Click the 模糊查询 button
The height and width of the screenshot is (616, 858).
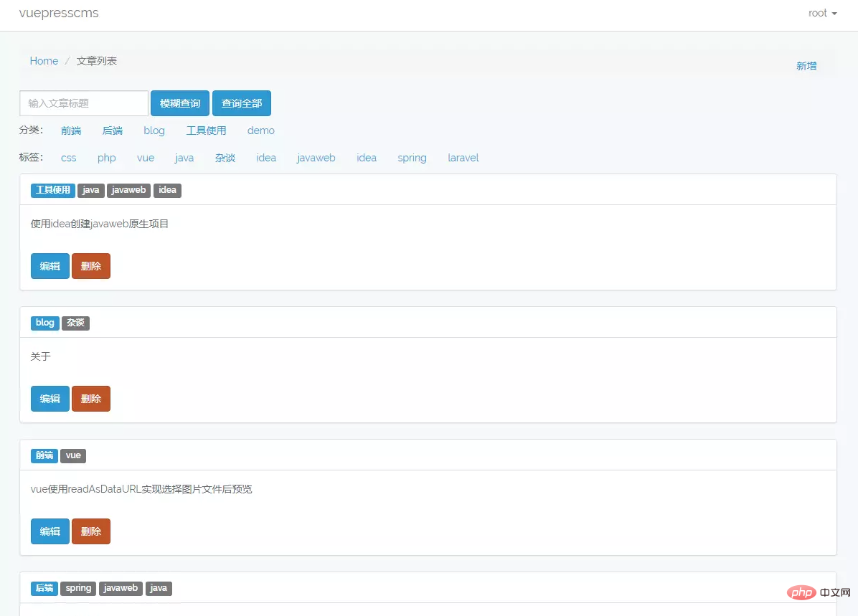[180, 103]
